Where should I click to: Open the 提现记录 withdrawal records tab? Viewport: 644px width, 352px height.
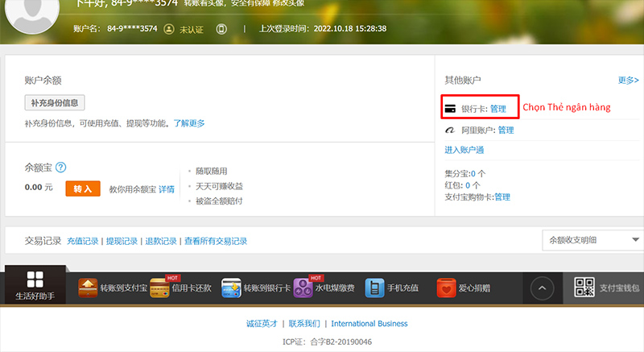tap(122, 241)
